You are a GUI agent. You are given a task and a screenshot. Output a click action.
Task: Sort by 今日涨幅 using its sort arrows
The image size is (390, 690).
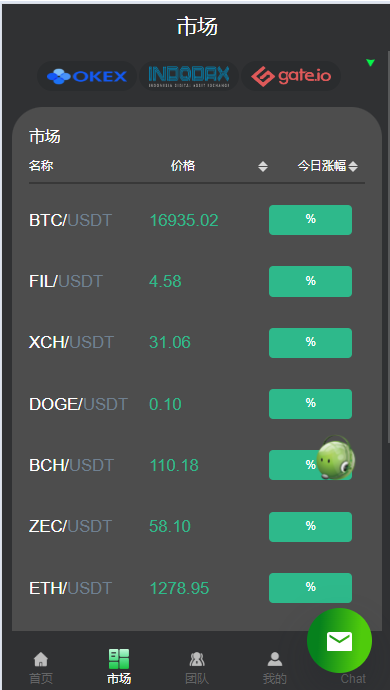tap(353, 167)
